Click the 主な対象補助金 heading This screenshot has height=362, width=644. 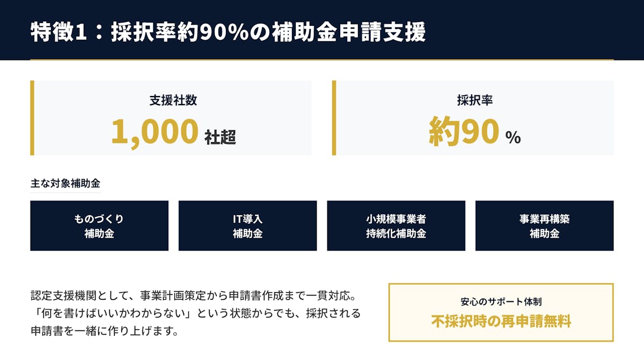pos(65,183)
